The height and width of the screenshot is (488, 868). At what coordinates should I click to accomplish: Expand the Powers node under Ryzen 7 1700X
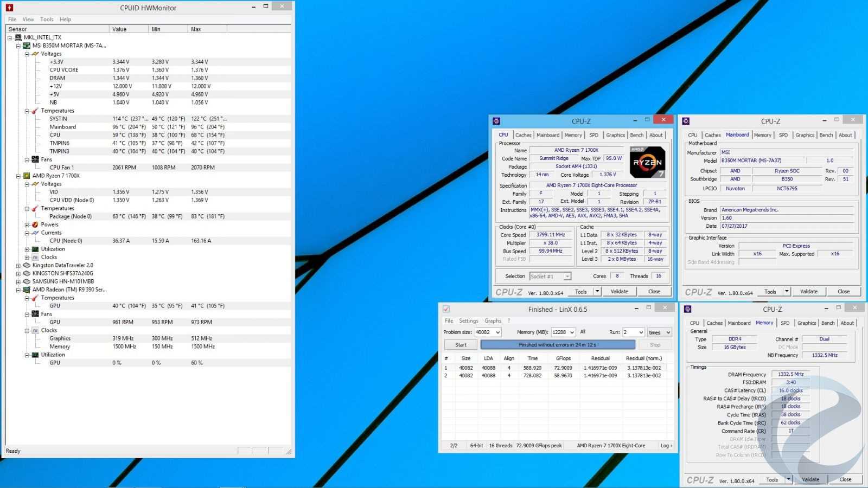(x=27, y=224)
